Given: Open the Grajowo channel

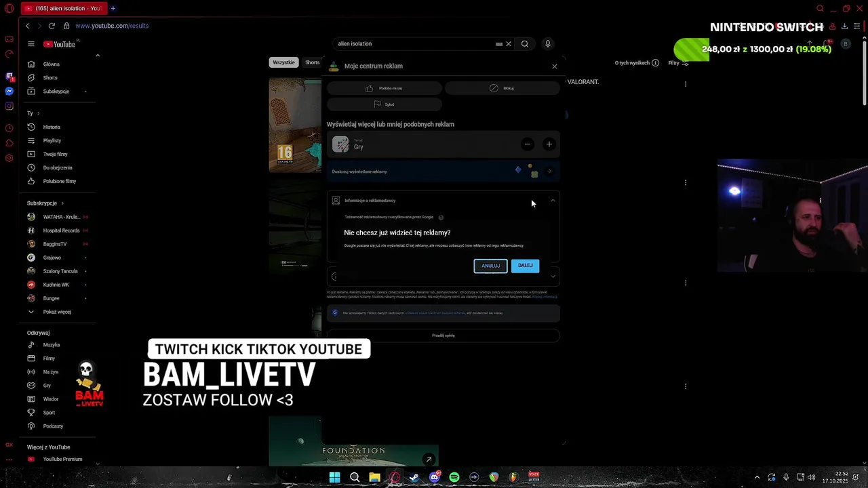Looking at the screenshot, I should coord(52,258).
